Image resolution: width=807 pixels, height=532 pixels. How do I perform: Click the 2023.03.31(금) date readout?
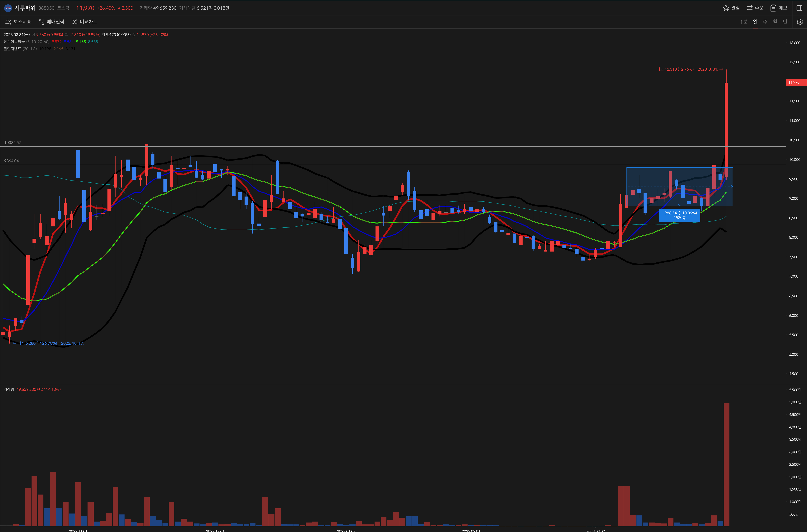pos(16,35)
